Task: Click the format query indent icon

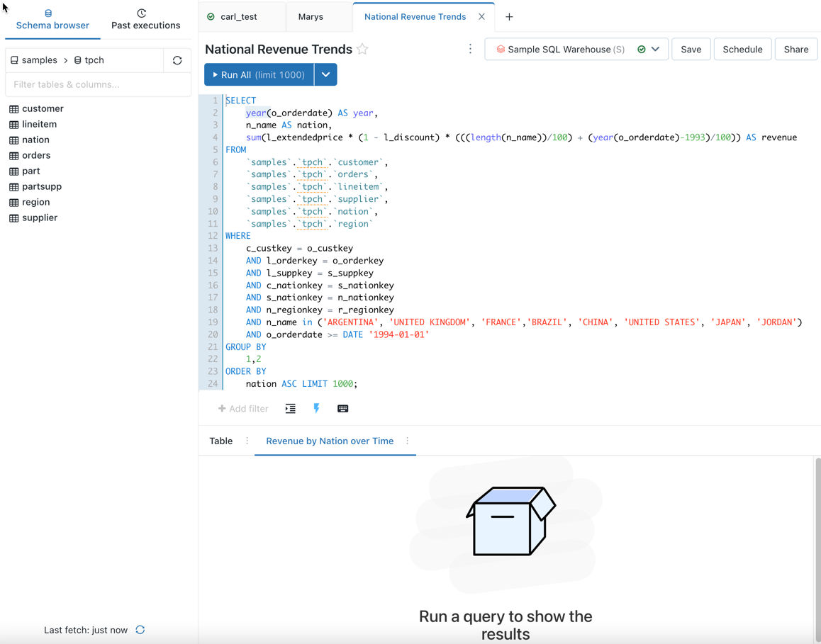Action: (x=291, y=409)
